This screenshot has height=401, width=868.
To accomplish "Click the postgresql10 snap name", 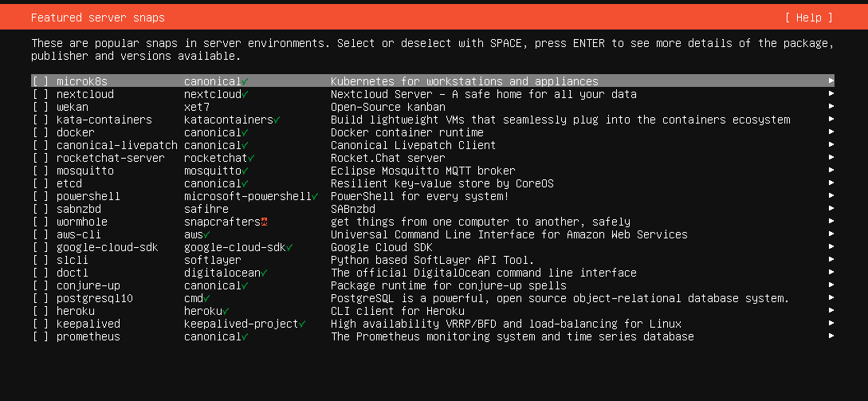I will pos(95,298).
